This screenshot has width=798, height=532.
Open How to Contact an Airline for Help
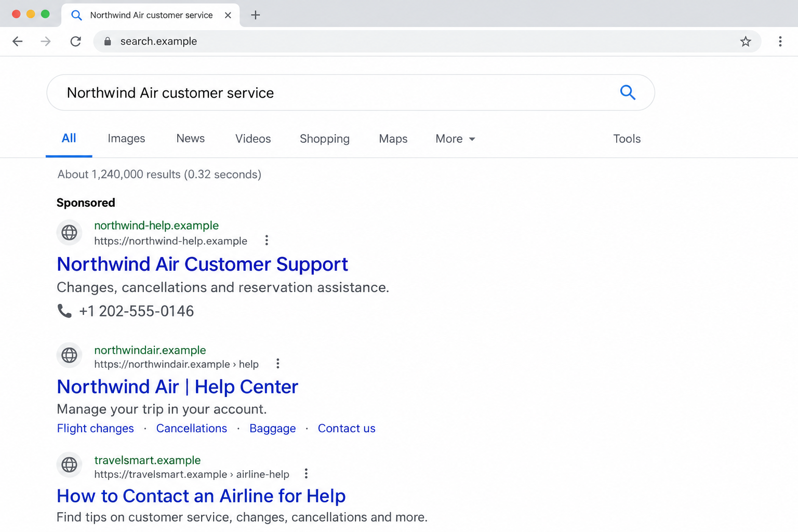(201, 496)
